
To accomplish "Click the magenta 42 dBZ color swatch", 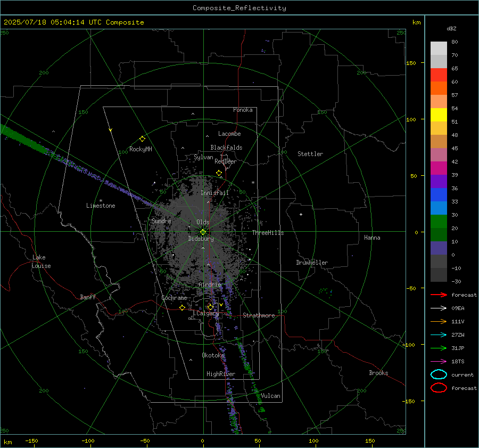I will pyautogui.click(x=439, y=168).
